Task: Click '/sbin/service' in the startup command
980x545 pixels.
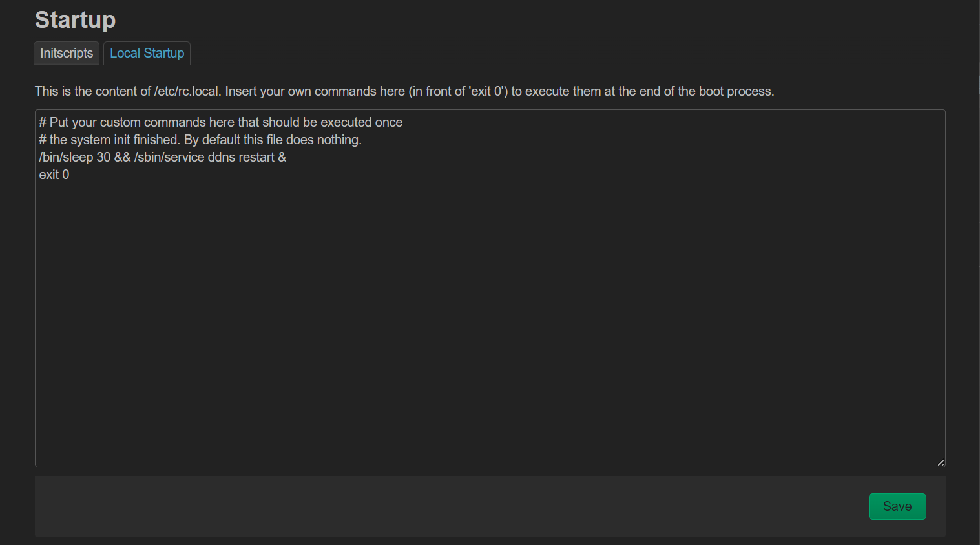Action: (x=169, y=157)
